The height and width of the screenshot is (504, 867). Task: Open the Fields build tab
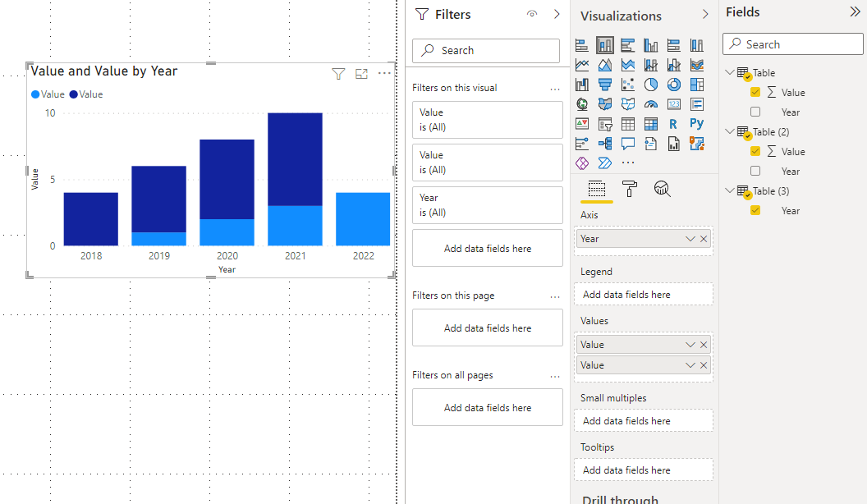[x=597, y=189]
